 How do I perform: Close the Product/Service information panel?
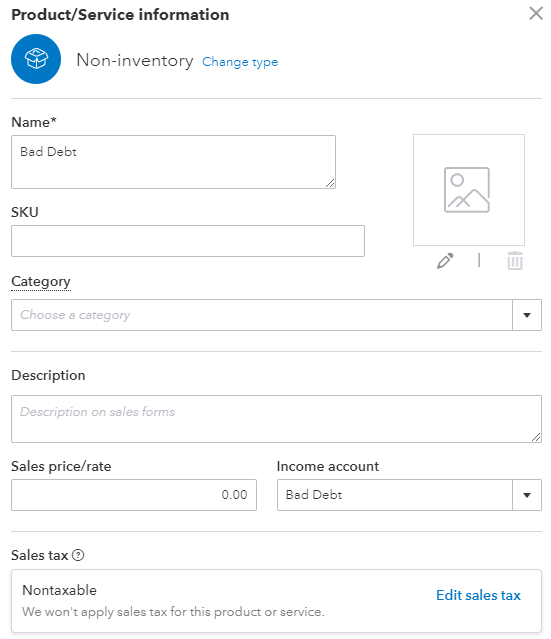tap(536, 13)
